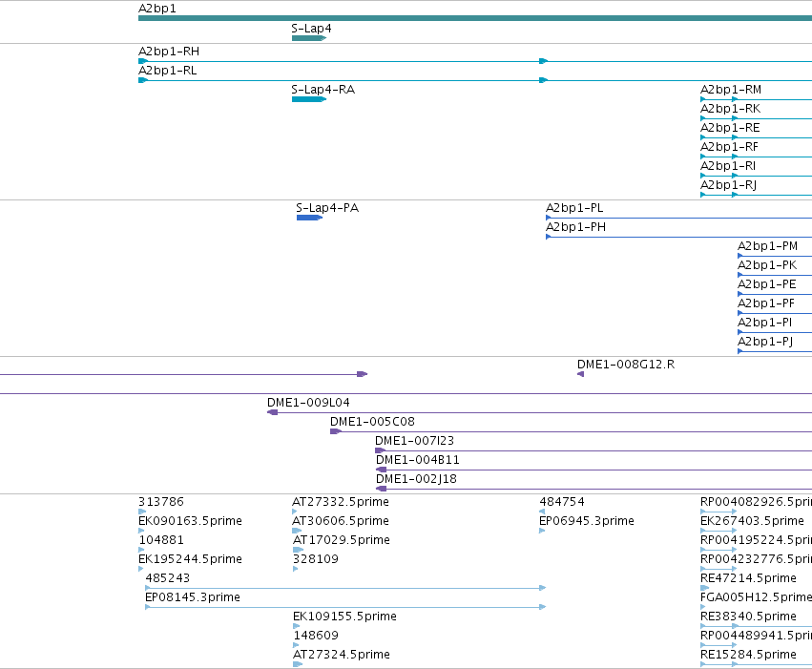Click the A2bp1-PI protein label
The width and height of the screenshot is (812, 669).
pyautogui.click(x=765, y=324)
